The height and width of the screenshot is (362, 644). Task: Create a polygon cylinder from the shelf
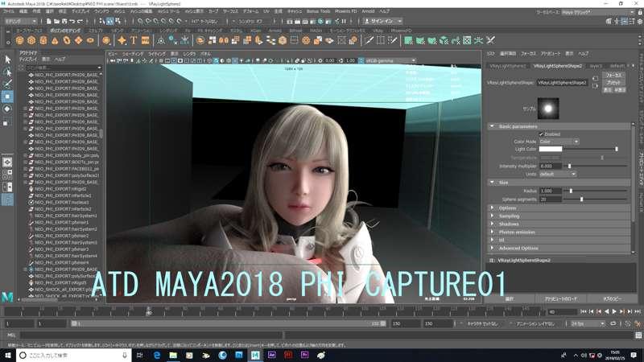tap(43, 40)
